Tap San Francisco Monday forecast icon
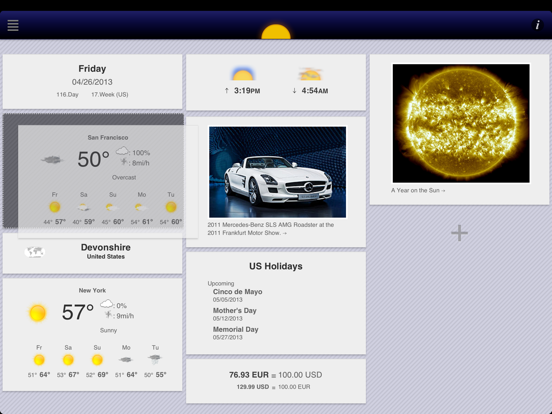This screenshot has width=552, height=414. pos(142,207)
